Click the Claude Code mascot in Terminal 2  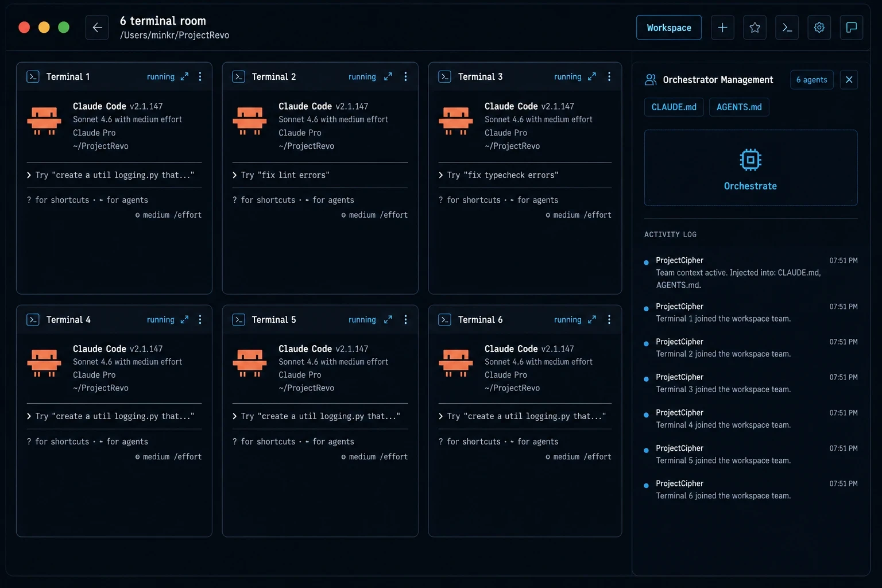click(x=250, y=121)
